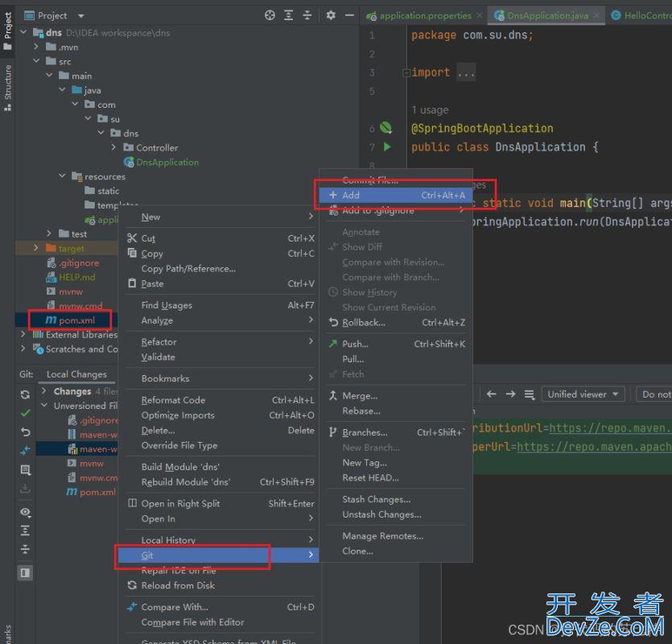Select Compare With... menu item
The height and width of the screenshot is (644, 672).
coord(221,607)
